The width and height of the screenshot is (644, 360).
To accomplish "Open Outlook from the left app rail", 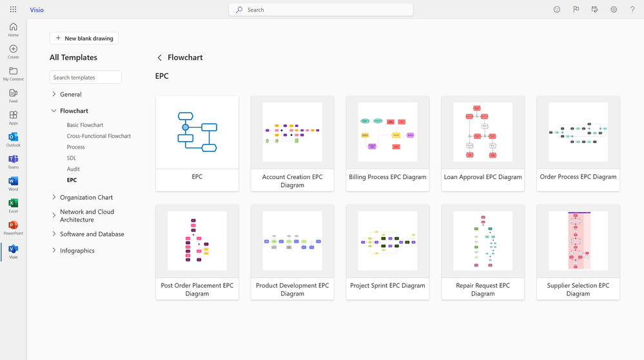I will (x=13, y=139).
